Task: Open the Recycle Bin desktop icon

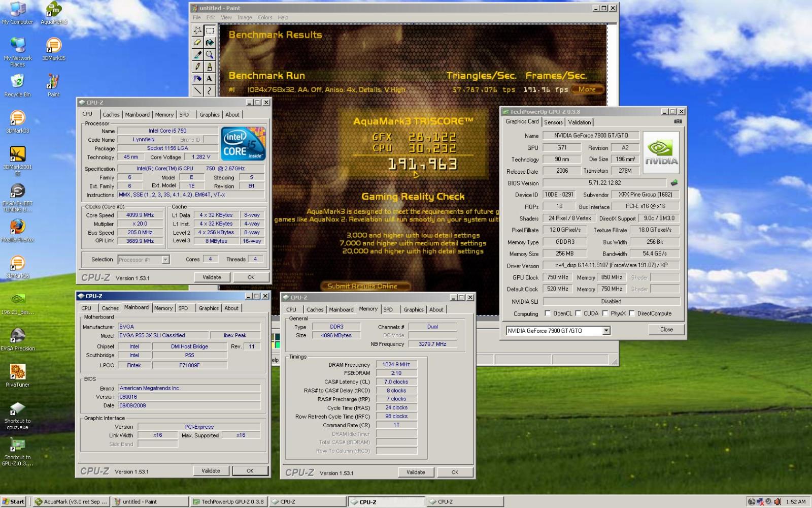Action: [17, 85]
